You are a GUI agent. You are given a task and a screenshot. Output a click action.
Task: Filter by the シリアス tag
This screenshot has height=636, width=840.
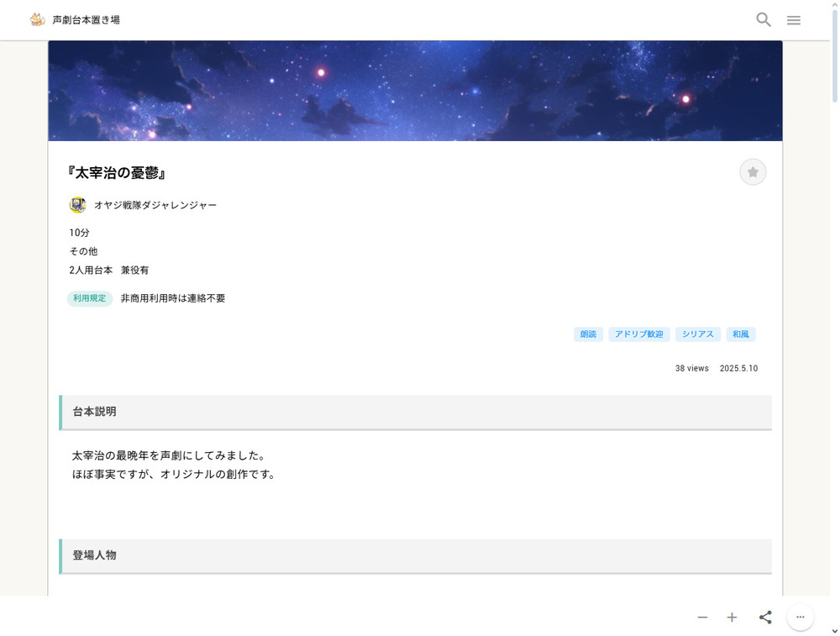click(697, 334)
